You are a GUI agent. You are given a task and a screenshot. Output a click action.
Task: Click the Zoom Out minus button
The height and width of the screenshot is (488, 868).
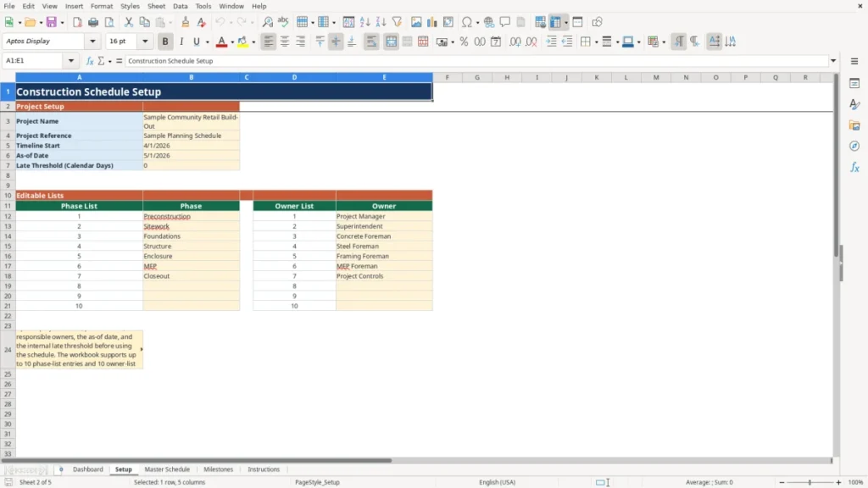click(782, 482)
